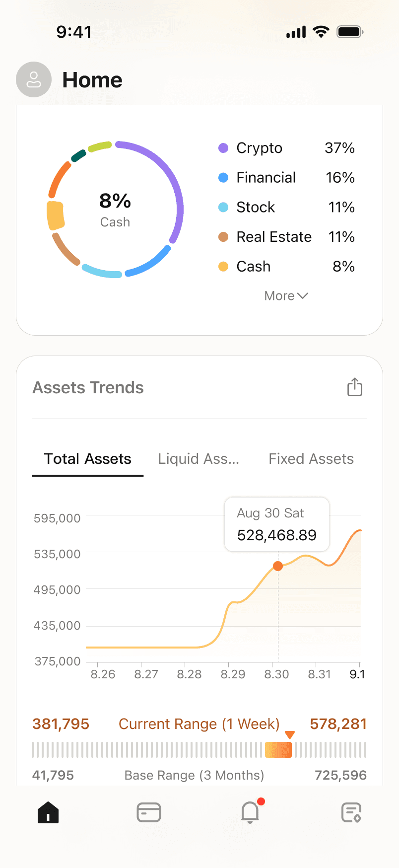Select the Financial legend entry

click(x=266, y=178)
